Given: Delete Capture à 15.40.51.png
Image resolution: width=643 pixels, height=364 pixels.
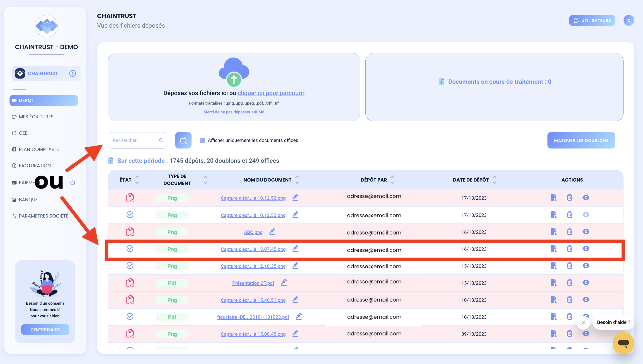Looking at the screenshot, I should click(569, 299).
